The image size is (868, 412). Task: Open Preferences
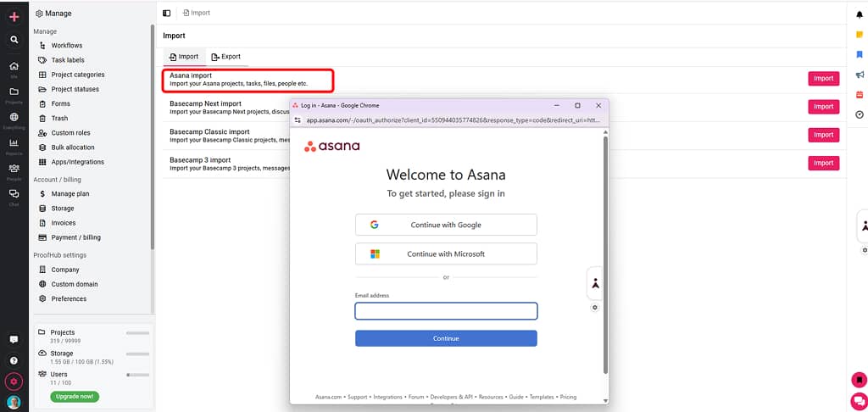click(69, 298)
